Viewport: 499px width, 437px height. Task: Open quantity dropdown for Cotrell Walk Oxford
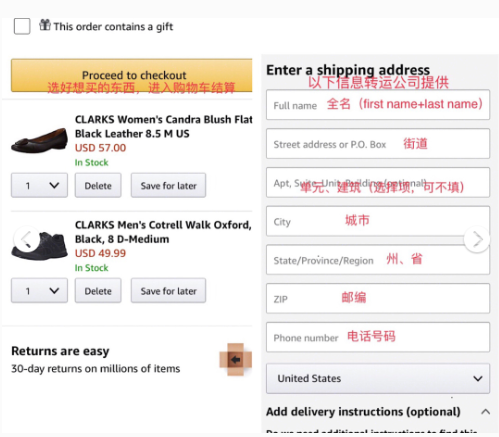click(39, 291)
